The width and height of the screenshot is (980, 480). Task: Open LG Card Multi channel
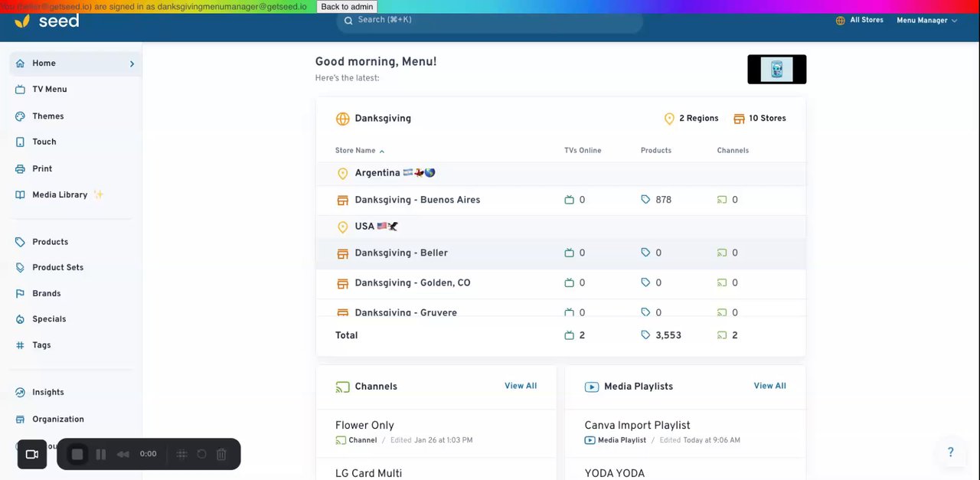(x=368, y=473)
